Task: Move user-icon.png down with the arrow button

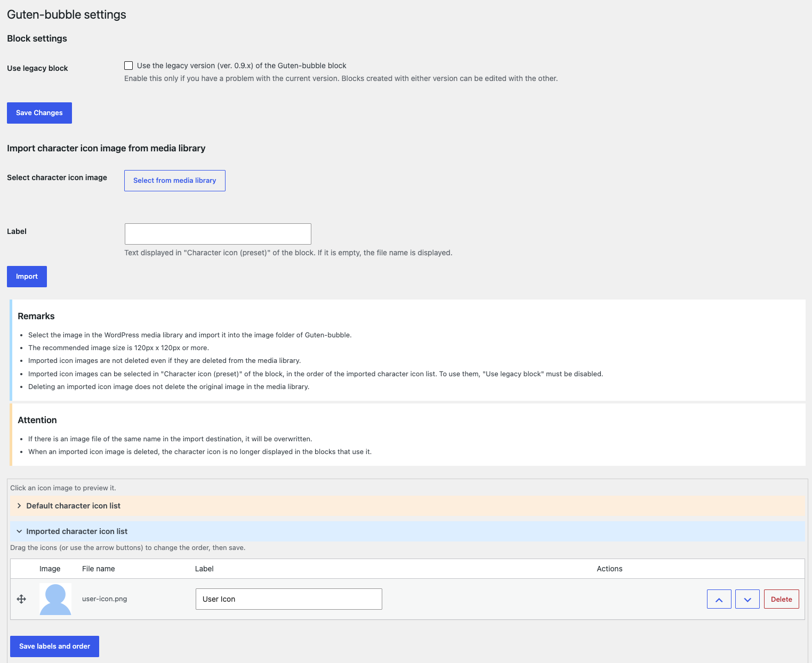Action: click(x=747, y=599)
